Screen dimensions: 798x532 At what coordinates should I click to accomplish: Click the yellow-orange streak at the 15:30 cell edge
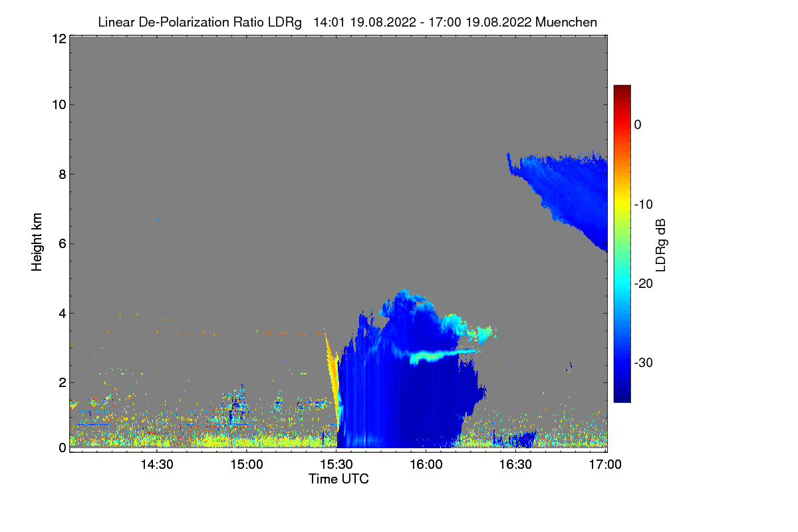pyautogui.click(x=332, y=372)
